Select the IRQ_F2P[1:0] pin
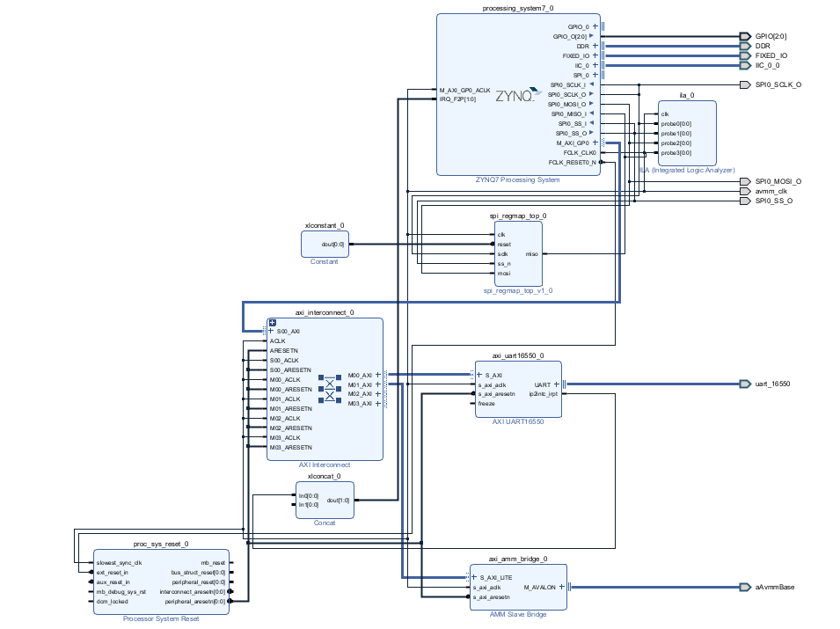840x629 pixels. [458, 99]
